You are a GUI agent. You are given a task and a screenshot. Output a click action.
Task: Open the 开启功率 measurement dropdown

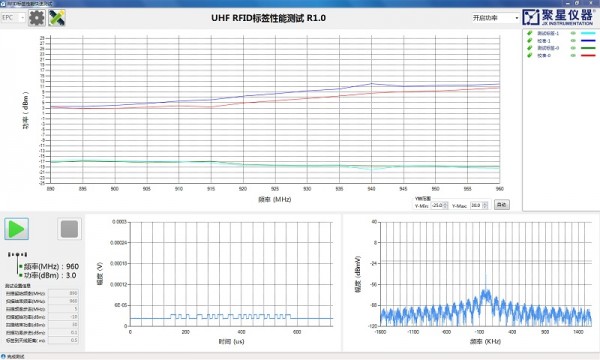coord(496,18)
